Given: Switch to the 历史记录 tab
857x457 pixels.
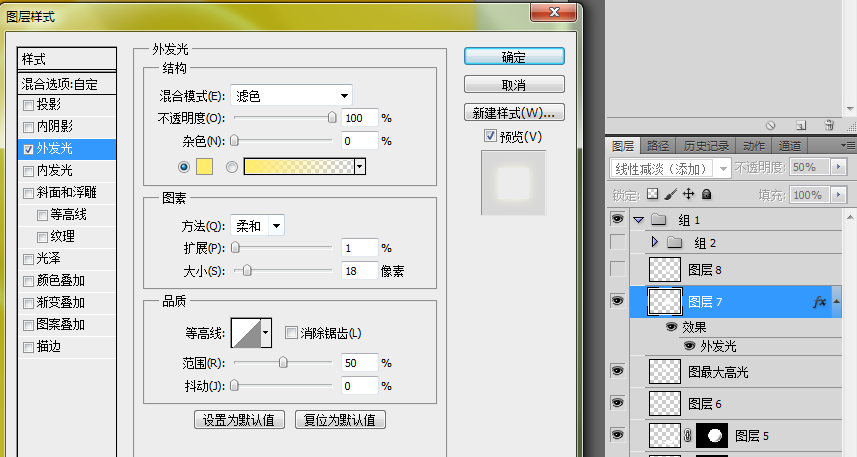Looking at the screenshot, I should point(705,146).
